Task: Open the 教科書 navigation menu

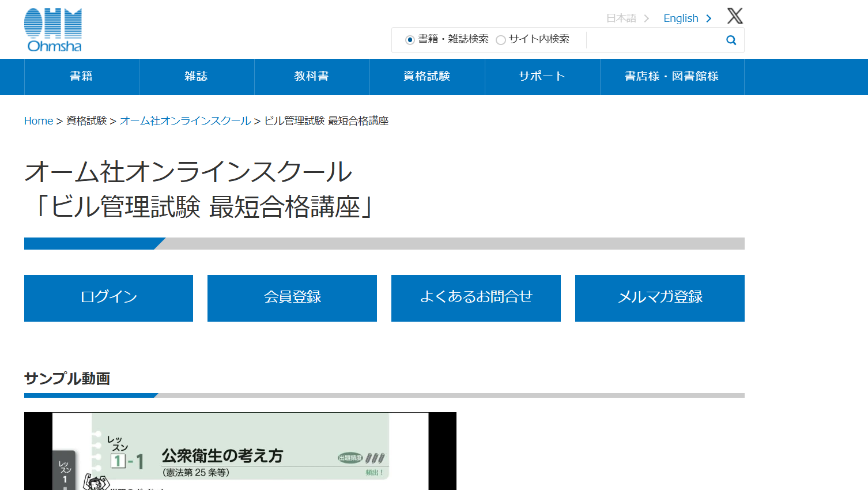Action: pos(312,77)
